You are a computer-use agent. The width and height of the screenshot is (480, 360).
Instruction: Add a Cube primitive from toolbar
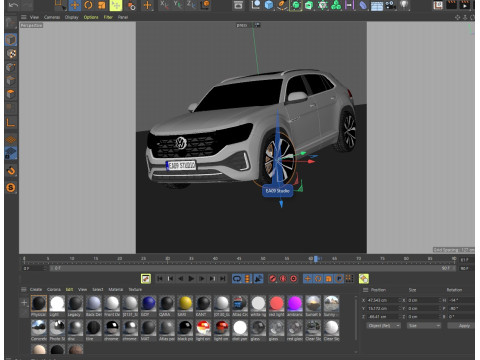coord(269,5)
